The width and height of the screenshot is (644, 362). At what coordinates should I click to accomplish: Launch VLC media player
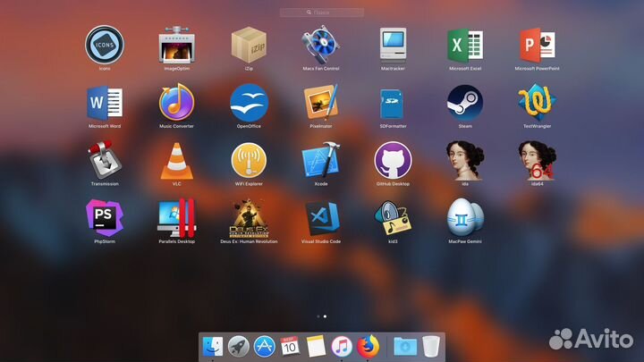[176, 161]
